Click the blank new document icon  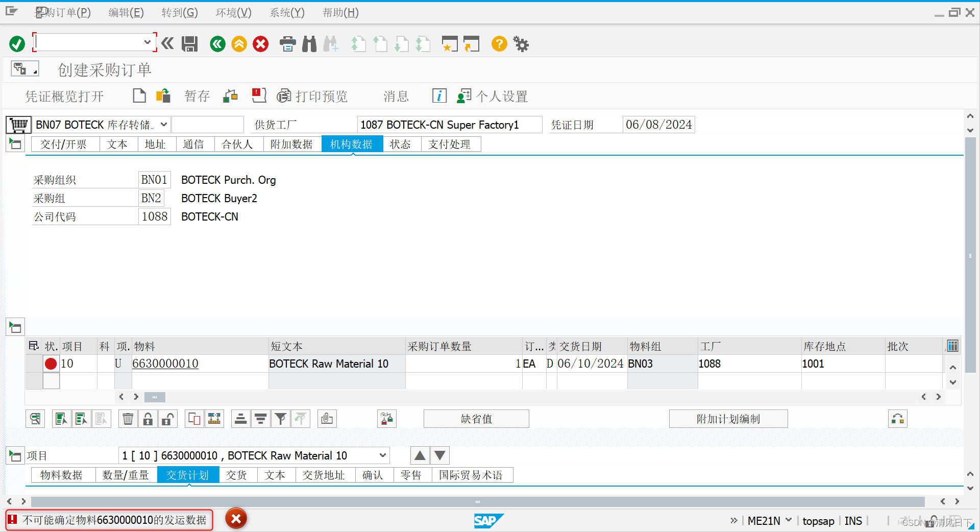click(139, 95)
